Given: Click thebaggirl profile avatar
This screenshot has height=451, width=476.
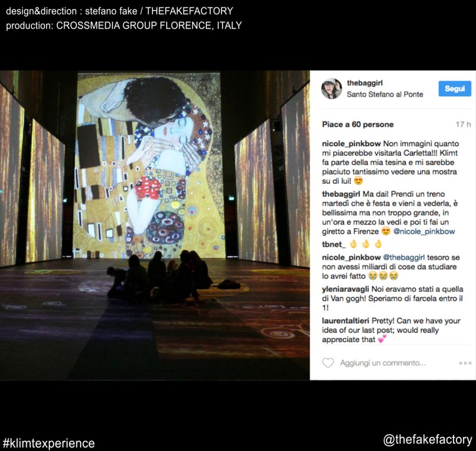Looking at the screenshot, I should (332, 88).
